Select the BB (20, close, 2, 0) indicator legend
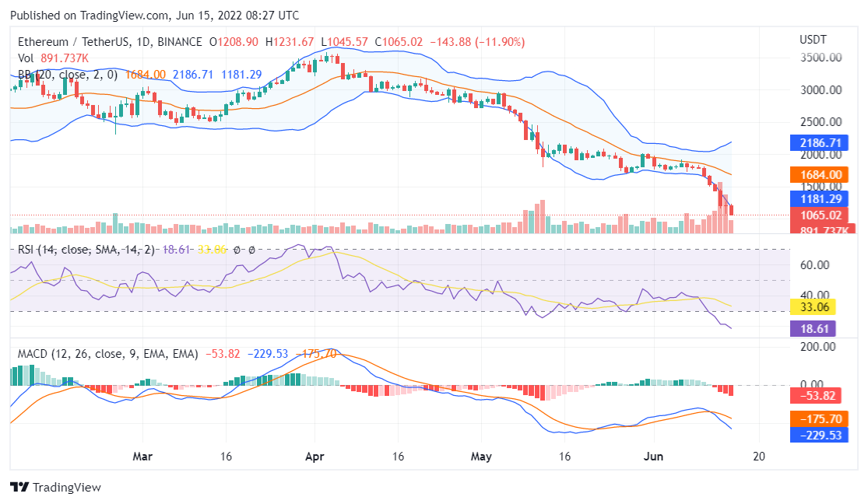868x504 pixels. pos(68,75)
